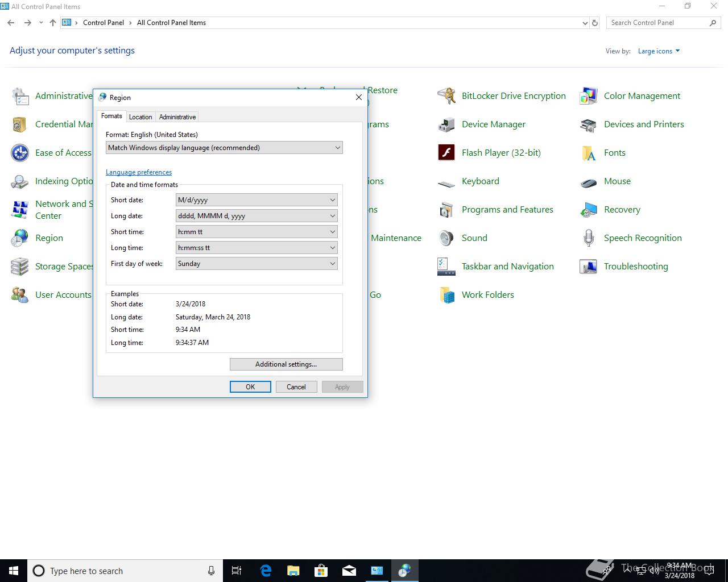Click the Language preferences link
The image size is (728, 582).
tap(139, 172)
